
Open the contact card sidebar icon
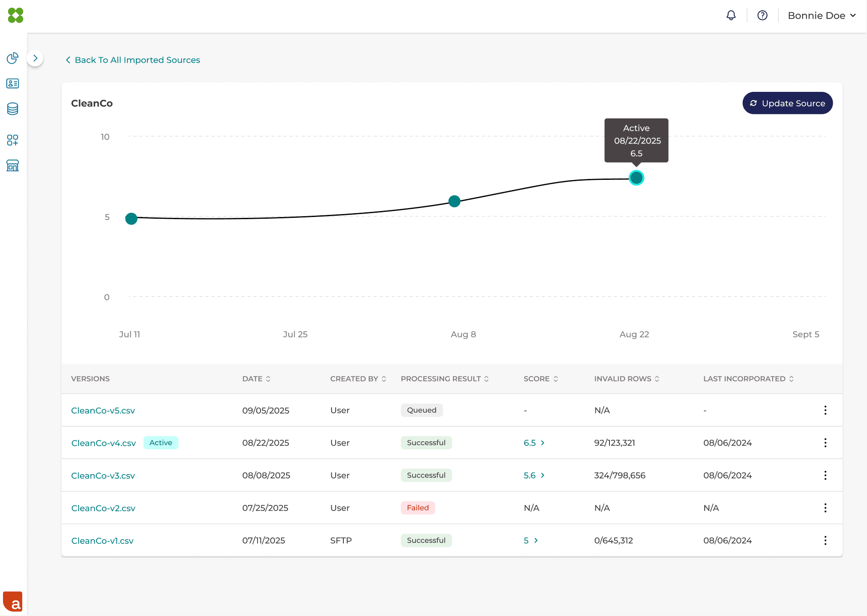click(12, 83)
